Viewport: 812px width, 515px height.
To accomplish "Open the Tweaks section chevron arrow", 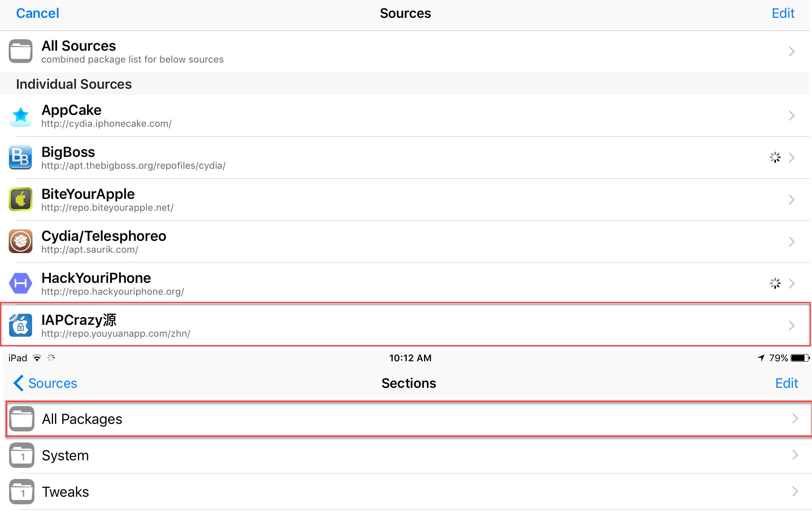I will [x=795, y=492].
